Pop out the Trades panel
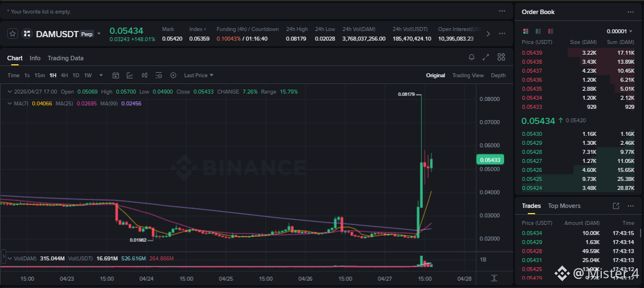Image resolution: width=644 pixels, height=288 pixels. [616, 206]
